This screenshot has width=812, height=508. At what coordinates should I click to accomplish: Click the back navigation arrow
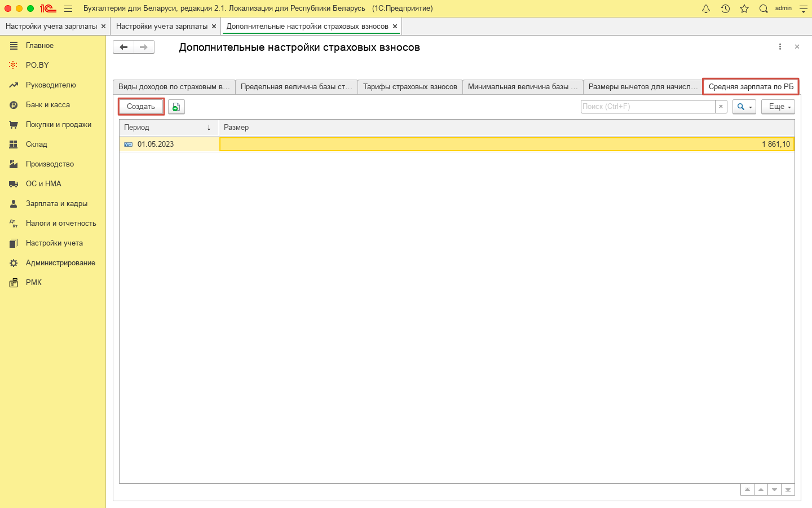(123, 47)
